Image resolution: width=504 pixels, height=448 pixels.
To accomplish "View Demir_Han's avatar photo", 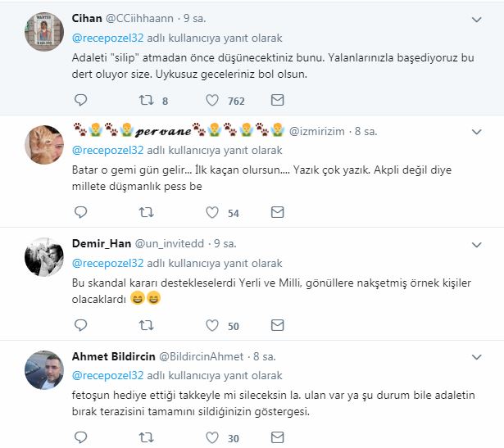I will 44,258.
